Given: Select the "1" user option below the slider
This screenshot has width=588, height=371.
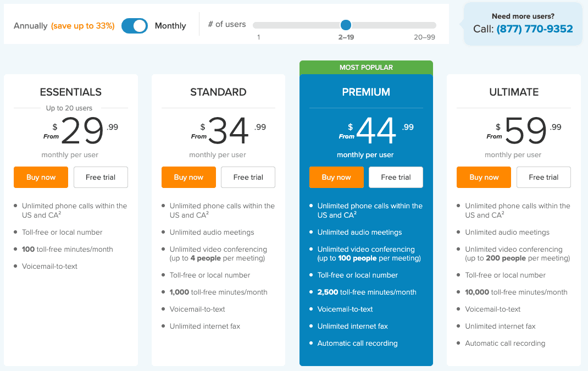Looking at the screenshot, I should tap(258, 37).
